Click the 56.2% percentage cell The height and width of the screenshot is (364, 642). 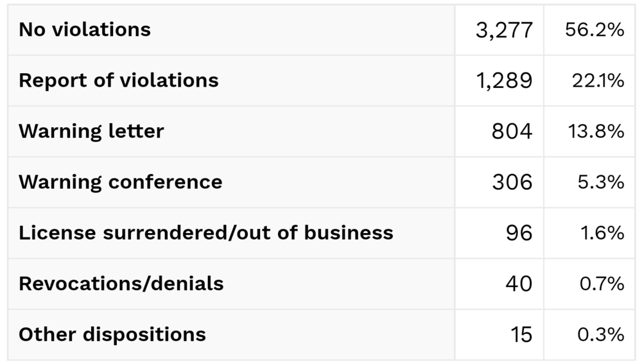click(x=594, y=30)
